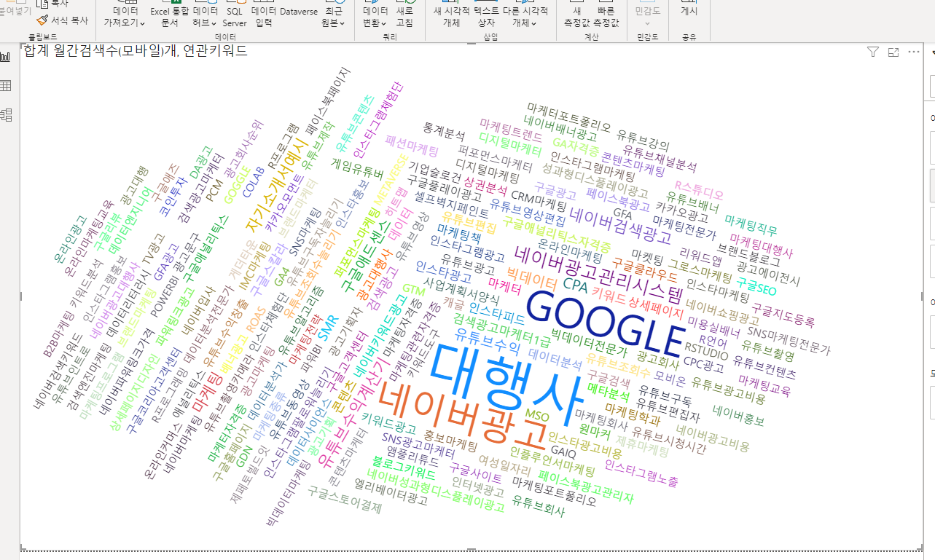The width and height of the screenshot is (935, 560).
Task: Click the word 메타분석
Action: pyautogui.click(x=609, y=393)
